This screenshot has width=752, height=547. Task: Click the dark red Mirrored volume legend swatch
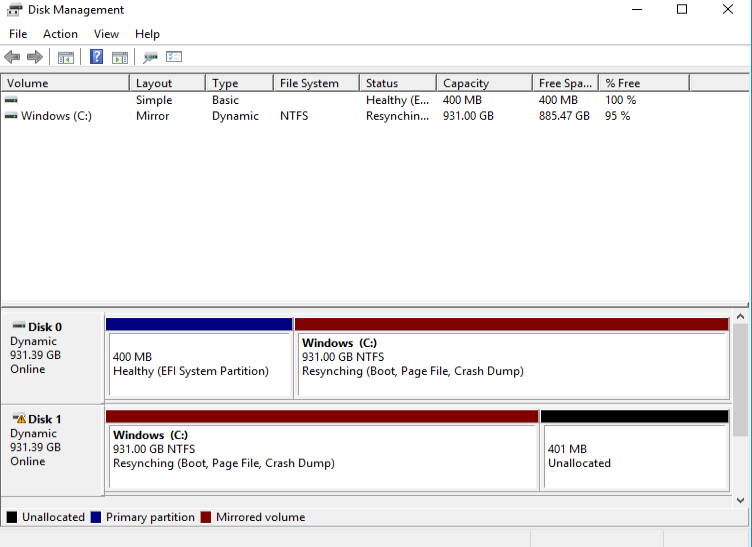206,518
